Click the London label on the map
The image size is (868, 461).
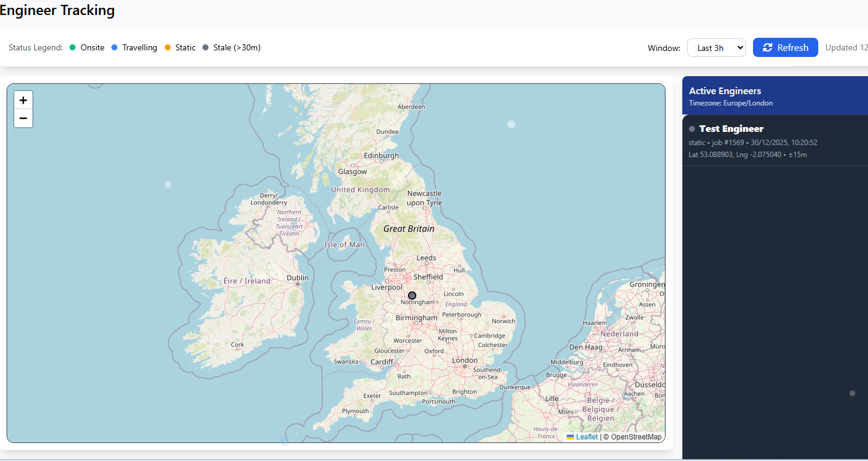(465, 360)
